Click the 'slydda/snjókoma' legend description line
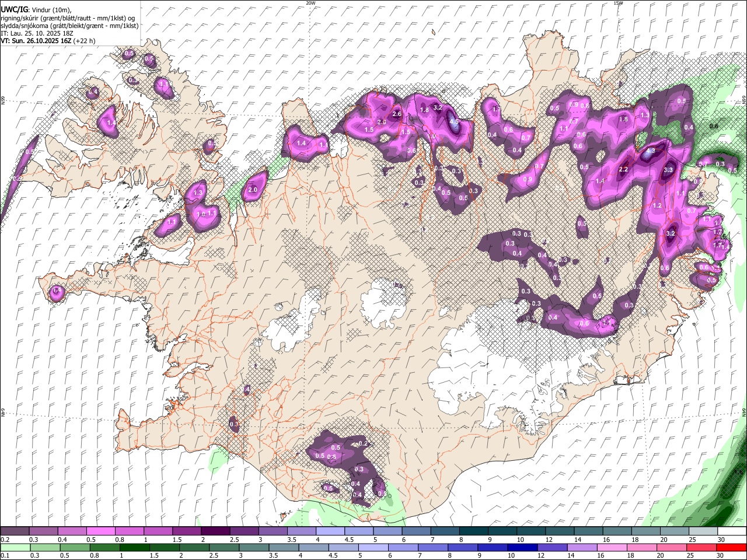The height and width of the screenshot is (560, 747). tap(69, 26)
